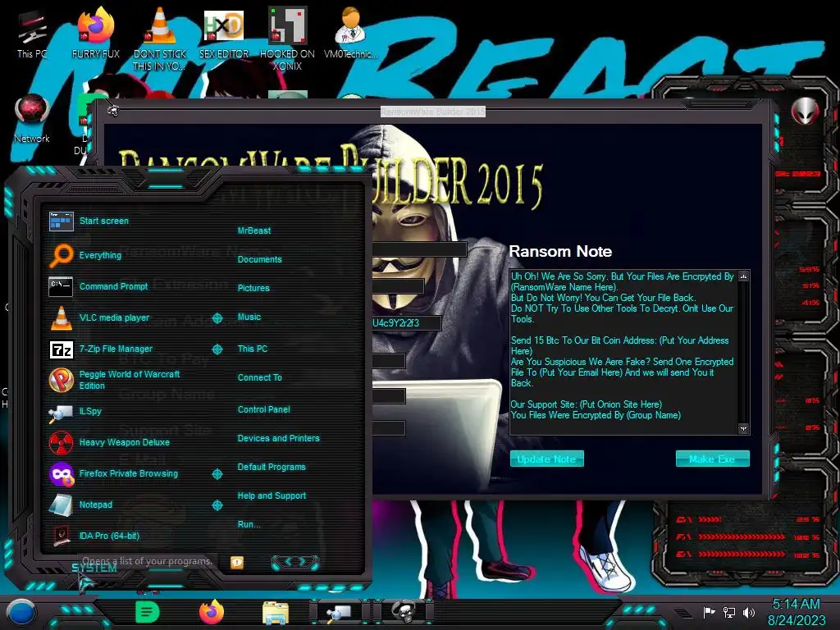Click the field containing U4c9Y2r2f3
The width and height of the screenshot is (840, 630).
tap(406, 323)
